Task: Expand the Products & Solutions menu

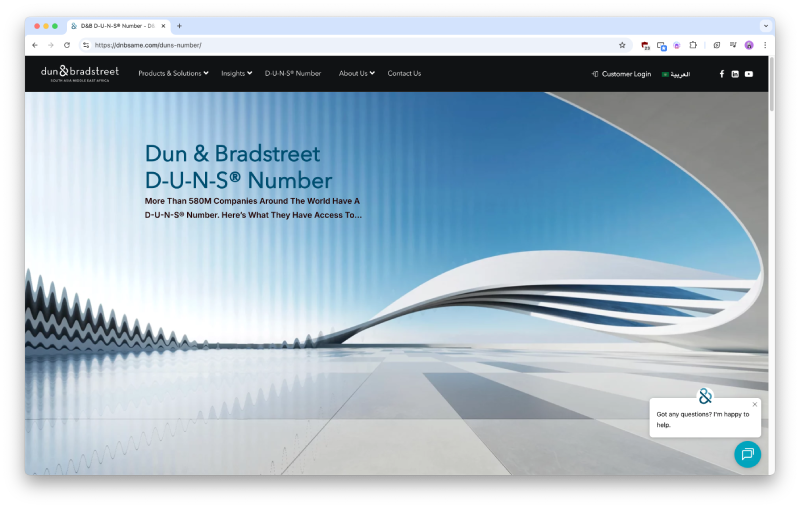Action: coord(173,73)
